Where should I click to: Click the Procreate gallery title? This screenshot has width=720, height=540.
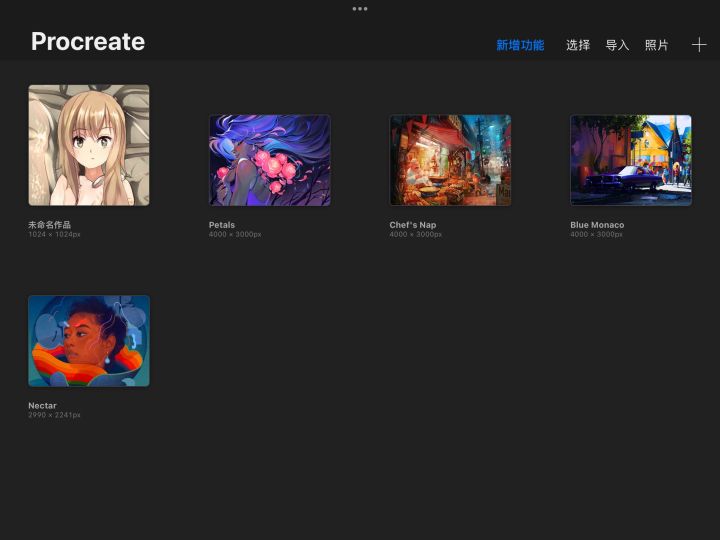tap(88, 42)
